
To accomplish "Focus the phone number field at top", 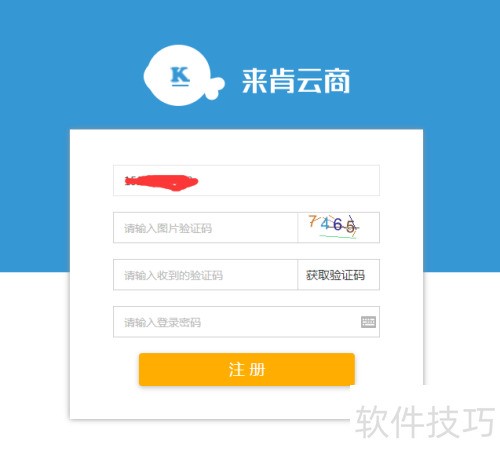I will tap(246, 180).
